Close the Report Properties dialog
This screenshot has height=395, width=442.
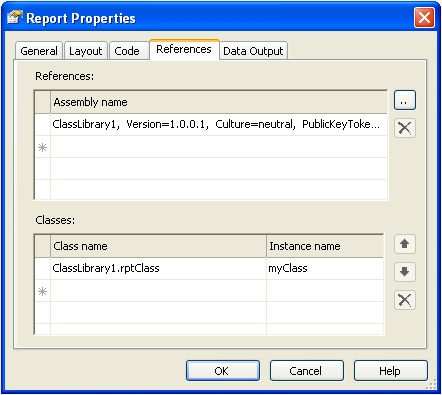click(424, 17)
